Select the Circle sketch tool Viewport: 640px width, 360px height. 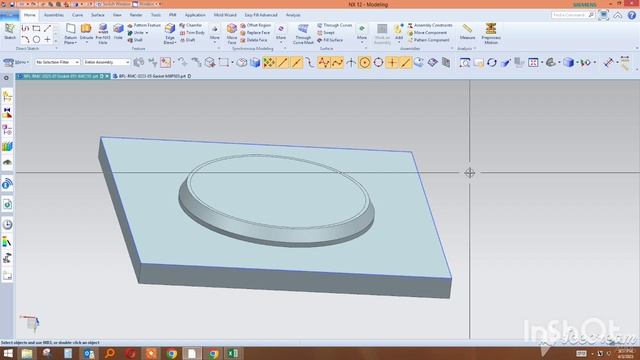36,40
